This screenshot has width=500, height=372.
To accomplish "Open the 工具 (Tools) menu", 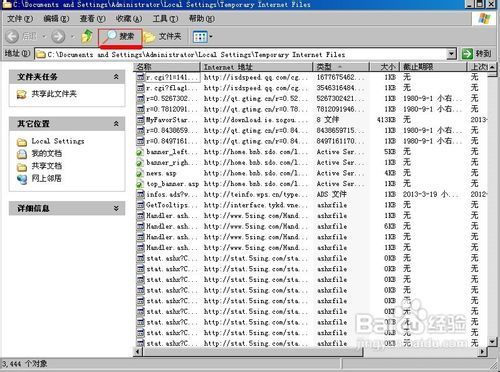I will click(165, 19).
